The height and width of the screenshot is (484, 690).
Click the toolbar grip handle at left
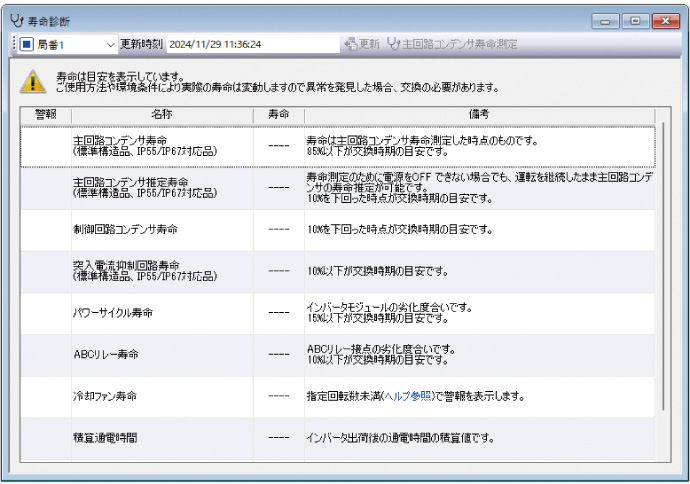coord(13,44)
